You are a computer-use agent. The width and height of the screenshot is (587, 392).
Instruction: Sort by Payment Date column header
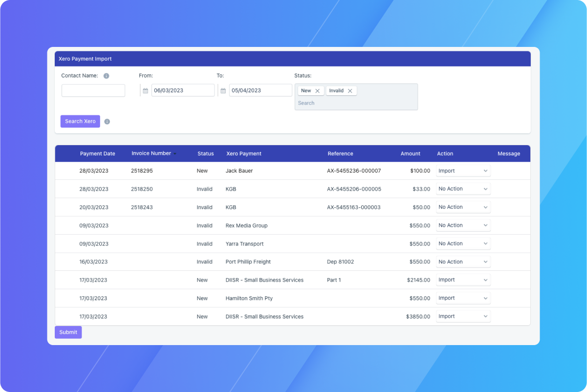click(x=98, y=153)
